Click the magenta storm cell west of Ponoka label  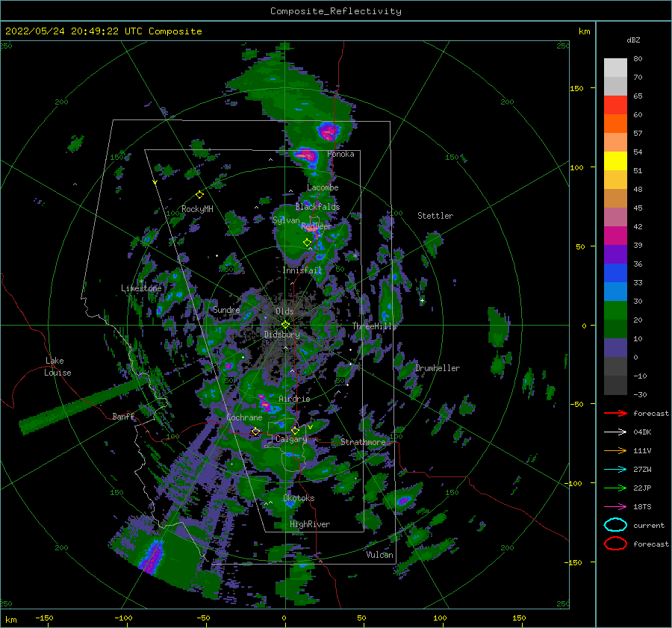306,155
